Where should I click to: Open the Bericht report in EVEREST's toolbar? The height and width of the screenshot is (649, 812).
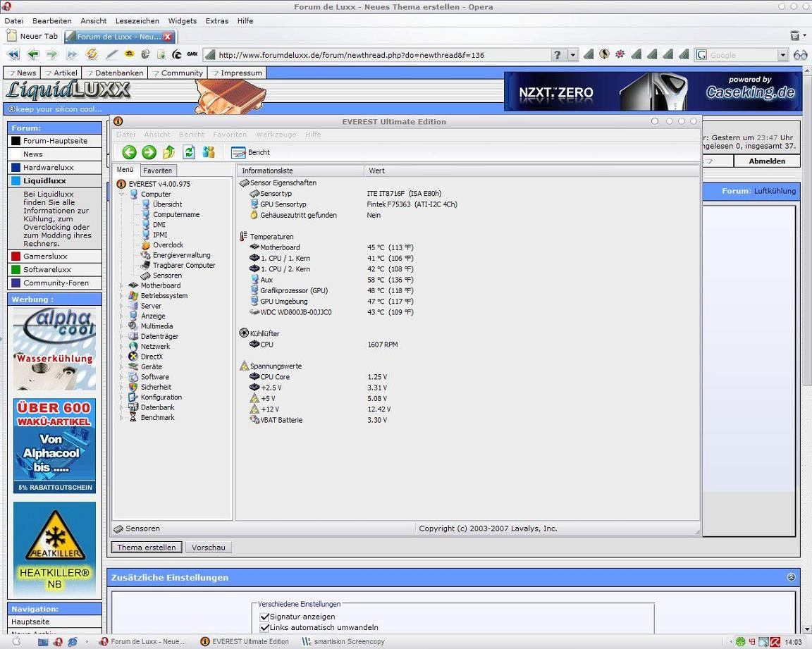tap(251, 152)
